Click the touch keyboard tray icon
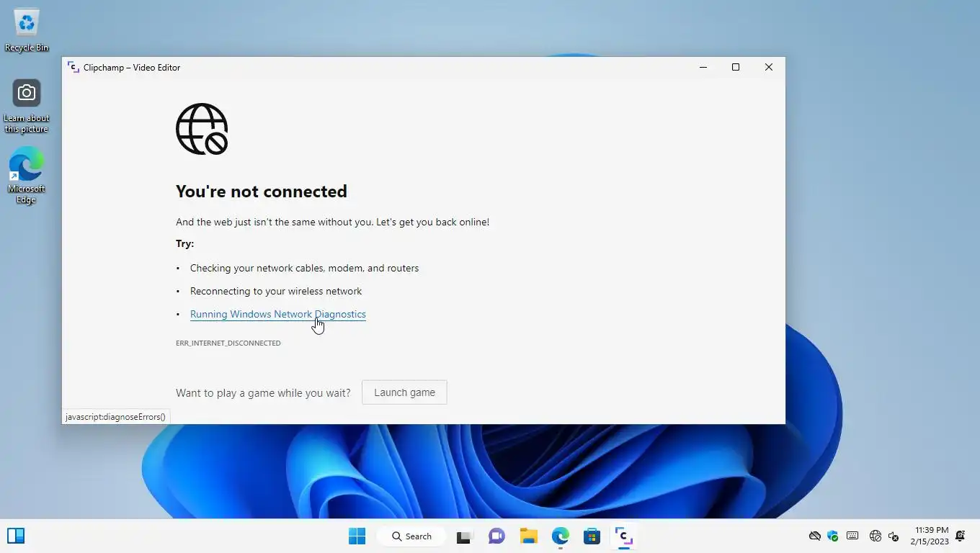Screen dimensions: 980x553 pos(852,536)
